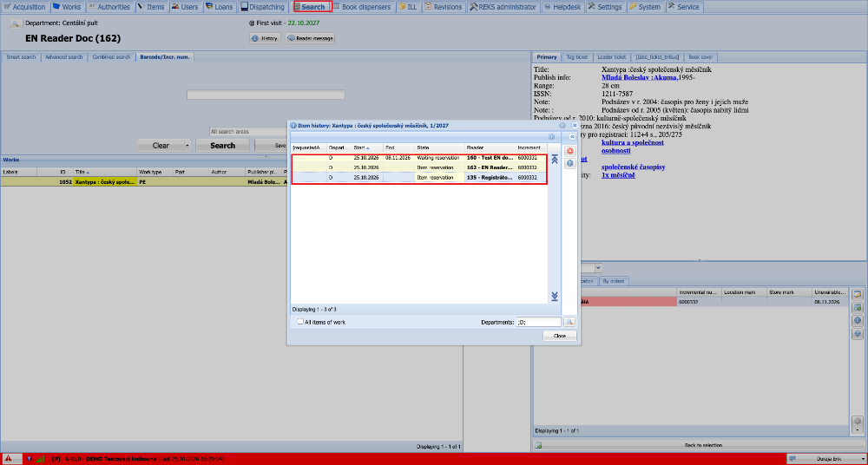Switch to Smart search tab
The width and height of the screenshot is (868, 465).
(21, 57)
